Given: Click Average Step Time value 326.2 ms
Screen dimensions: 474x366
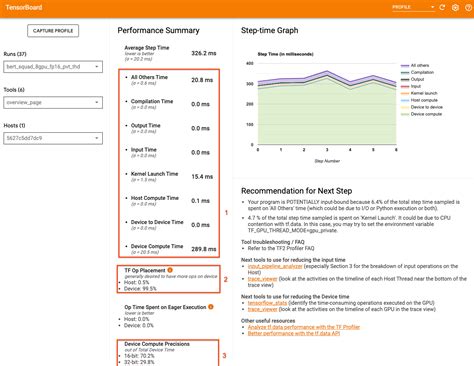Looking at the screenshot, I should (204, 53).
